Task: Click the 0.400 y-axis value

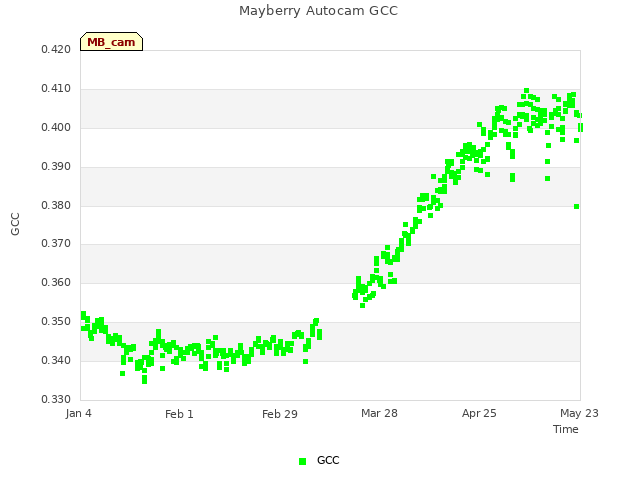Action: [56, 128]
